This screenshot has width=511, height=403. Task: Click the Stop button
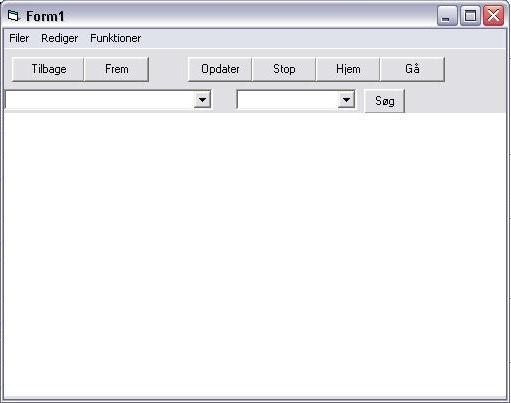coord(284,69)
